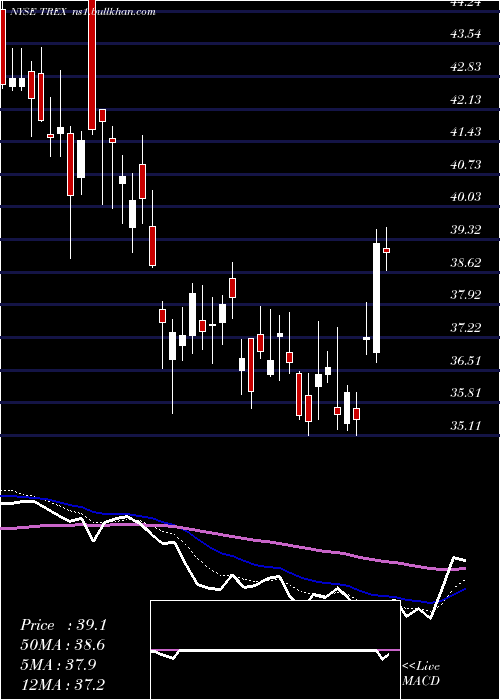The width and height of the screenshot is (500, 700).
Task: Click the 42.13 price axis label
Action: point(466,99)
